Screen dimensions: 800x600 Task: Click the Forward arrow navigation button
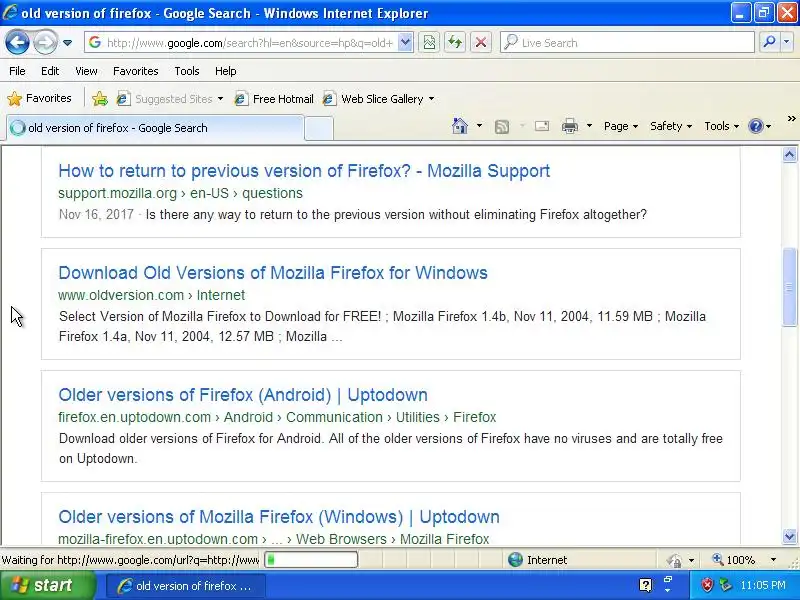coord(45,43)
